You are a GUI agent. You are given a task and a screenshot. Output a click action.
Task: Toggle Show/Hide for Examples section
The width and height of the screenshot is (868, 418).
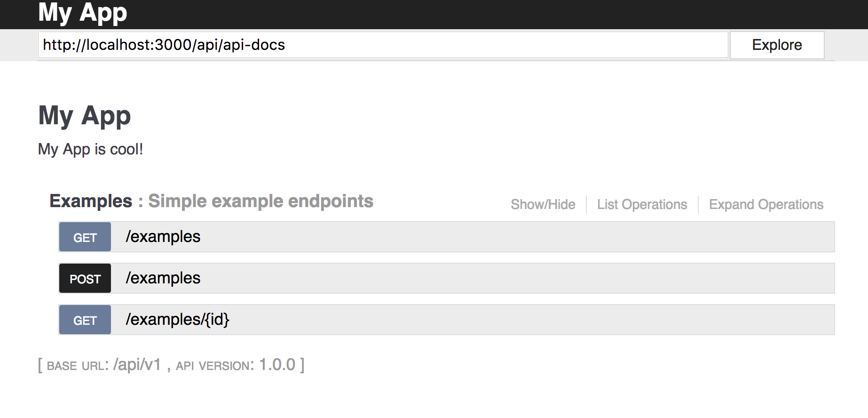tap(543, 204)
